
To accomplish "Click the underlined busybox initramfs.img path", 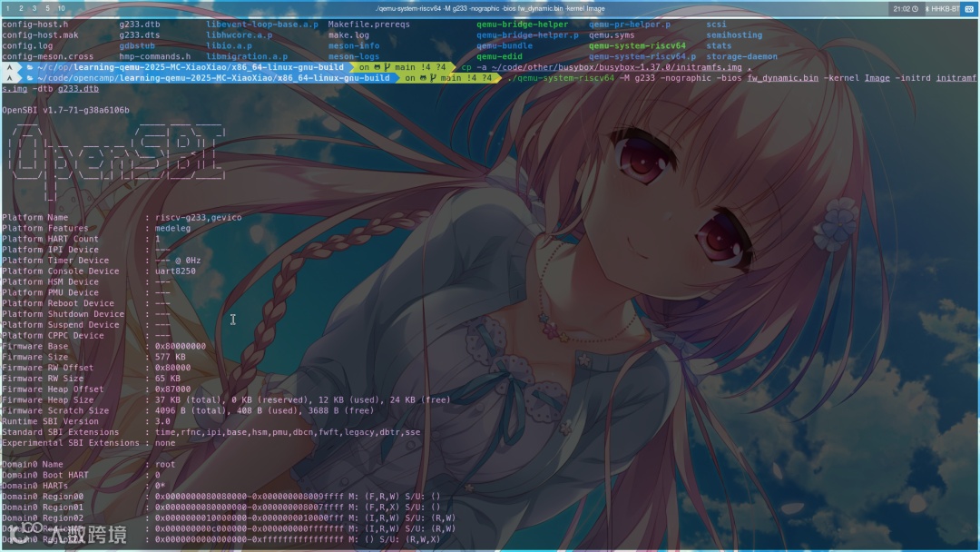I will point(617,67).
